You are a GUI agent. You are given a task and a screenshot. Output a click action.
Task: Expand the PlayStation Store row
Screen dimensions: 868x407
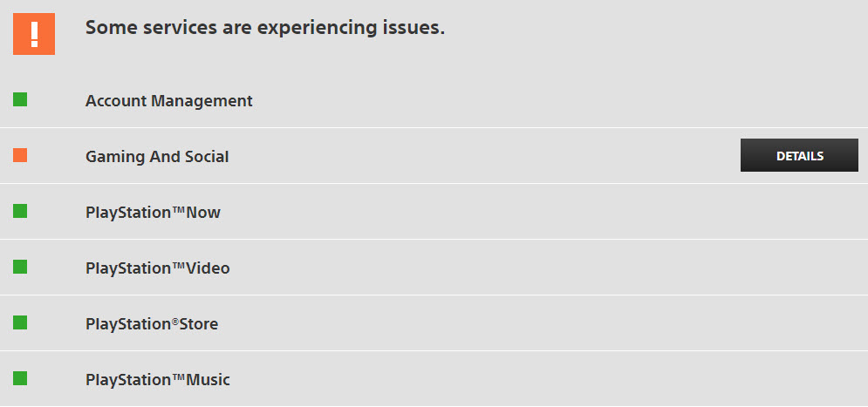434,323
